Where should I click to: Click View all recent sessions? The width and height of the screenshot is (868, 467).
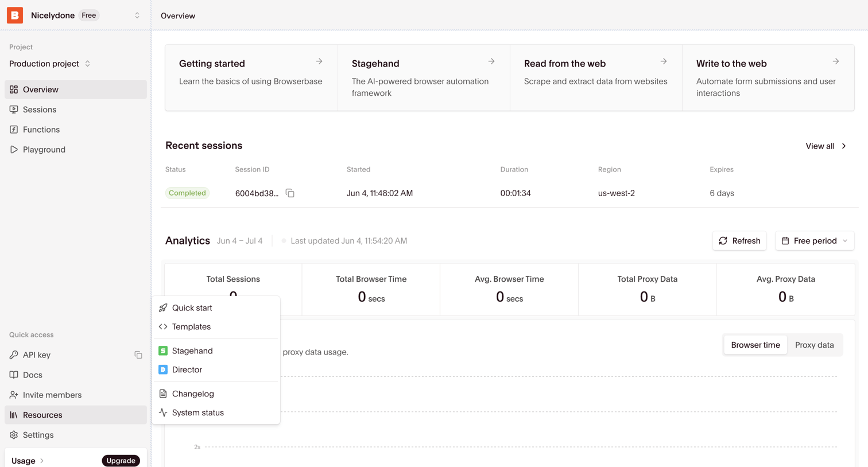click(826, 146)
